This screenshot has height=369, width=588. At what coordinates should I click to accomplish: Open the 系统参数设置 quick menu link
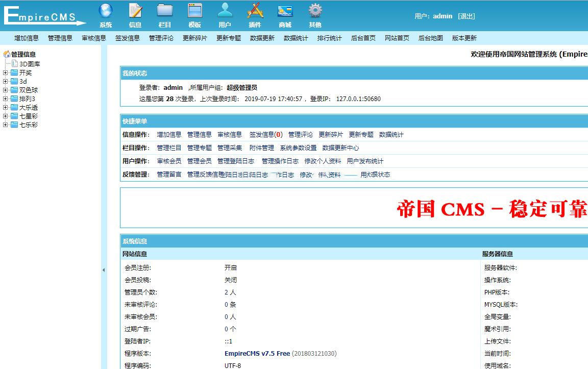point(298,147)
